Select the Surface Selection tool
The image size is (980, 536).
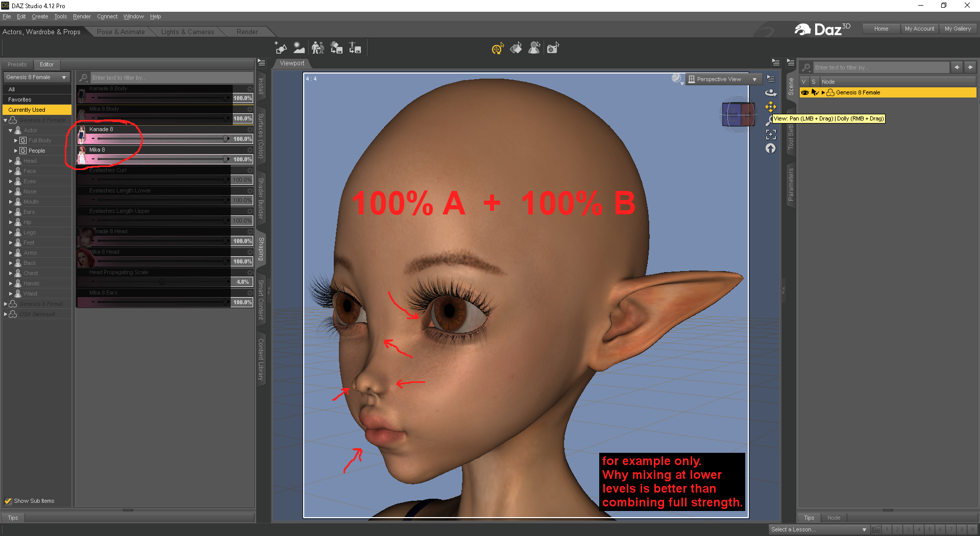(x=516, y=48)
